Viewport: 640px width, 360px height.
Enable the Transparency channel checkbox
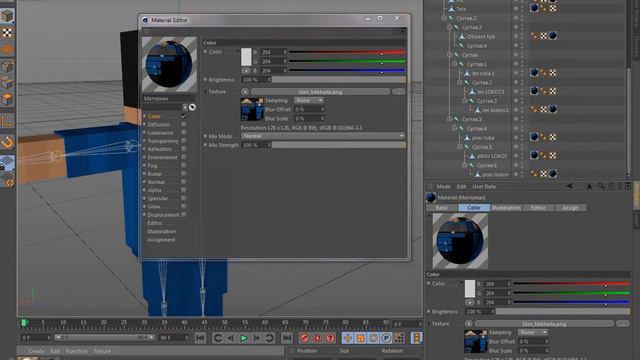184,141
